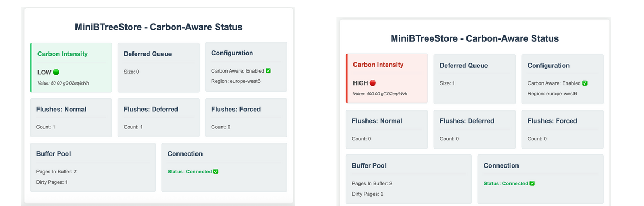
Task: Click the 50.00 gCO2eq/kWh value text
Action: (63, 83)
